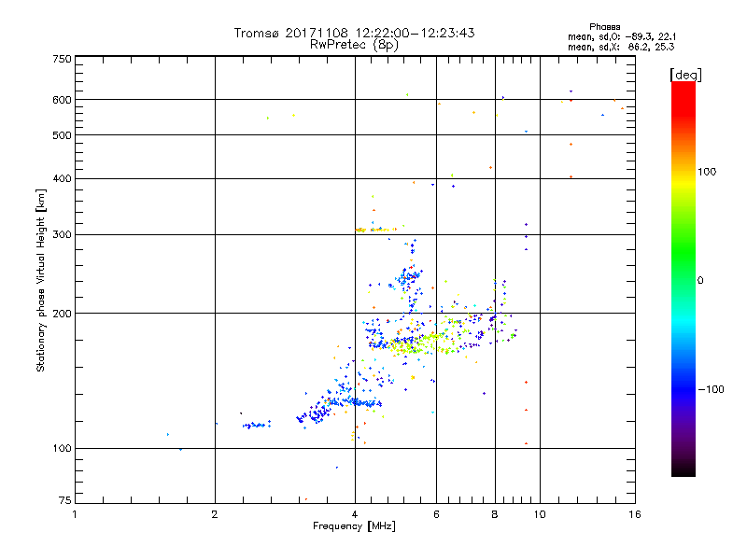Click the '[deg]' colorbar label
The image size is (747, 560).
coord(685,75)
